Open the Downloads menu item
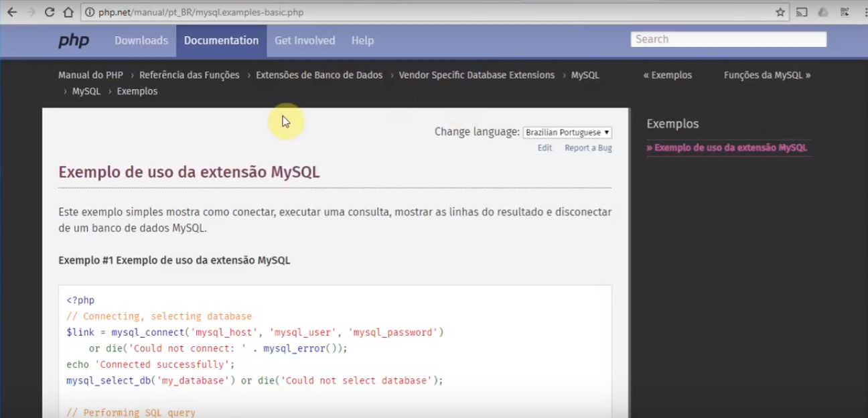The width and height of the screenshot is (868, 418). [141, 41]
